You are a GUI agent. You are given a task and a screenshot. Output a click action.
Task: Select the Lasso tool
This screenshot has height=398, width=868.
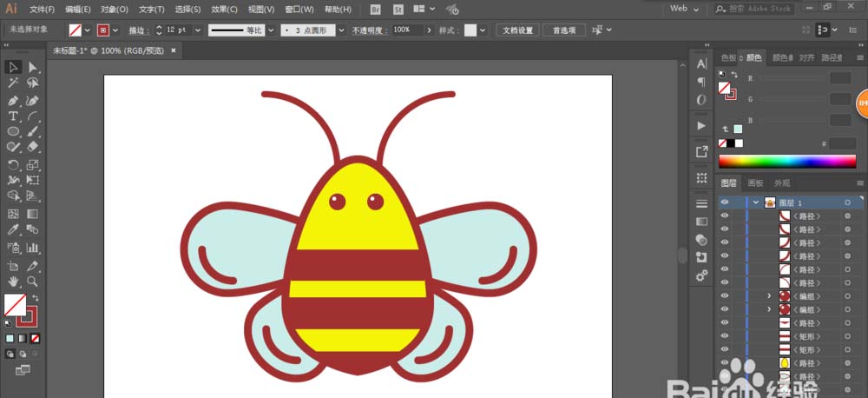tap(33, 83)
